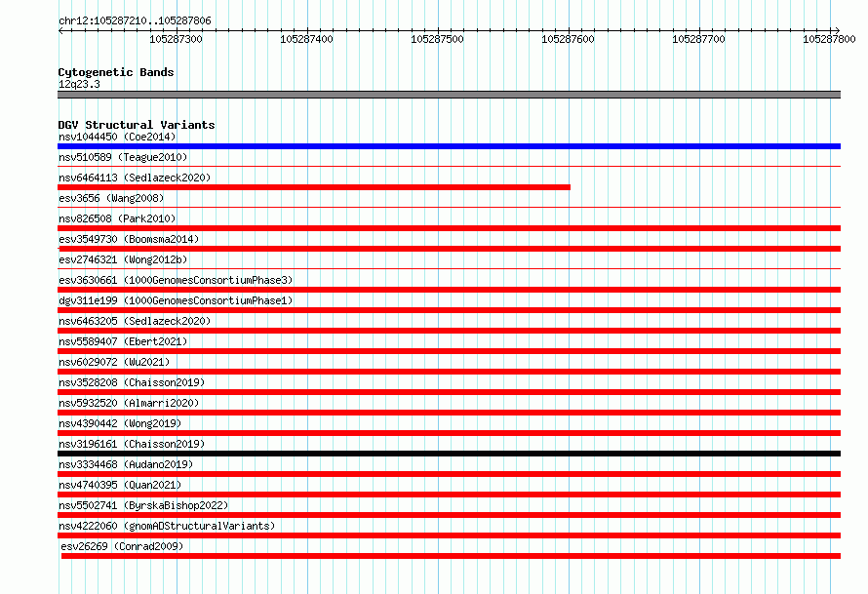Viewport: 868px width, 594px height.
Task: Click the 105287500 ruler position label
Action: [x=437, y=39]
